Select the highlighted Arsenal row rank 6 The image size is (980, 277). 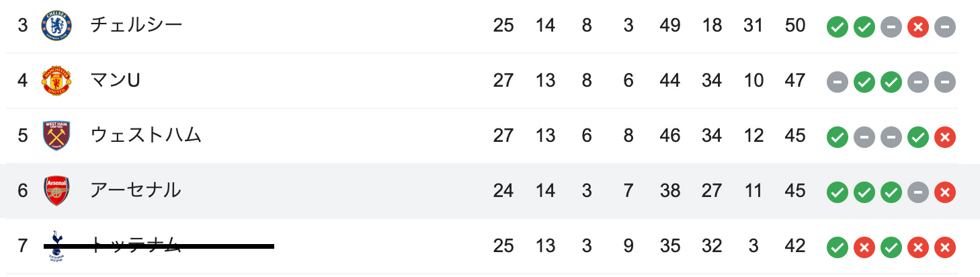(x=490, y=191)
